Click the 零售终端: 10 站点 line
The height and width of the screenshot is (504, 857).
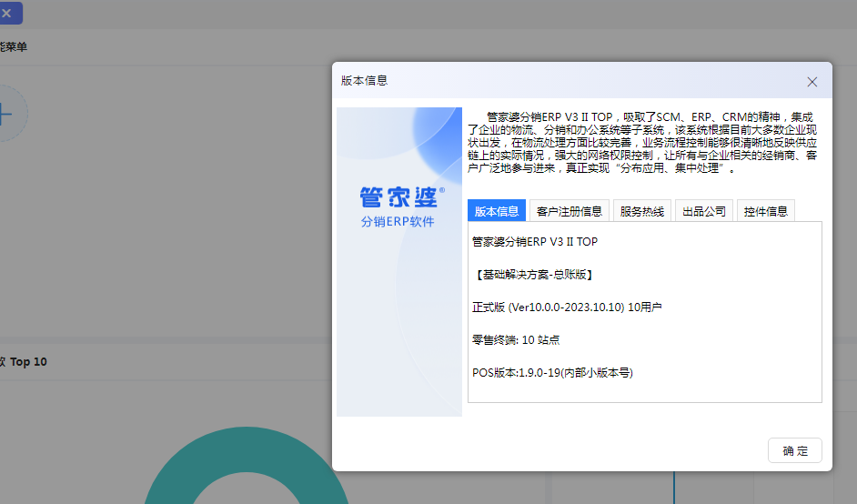[516, 340]
